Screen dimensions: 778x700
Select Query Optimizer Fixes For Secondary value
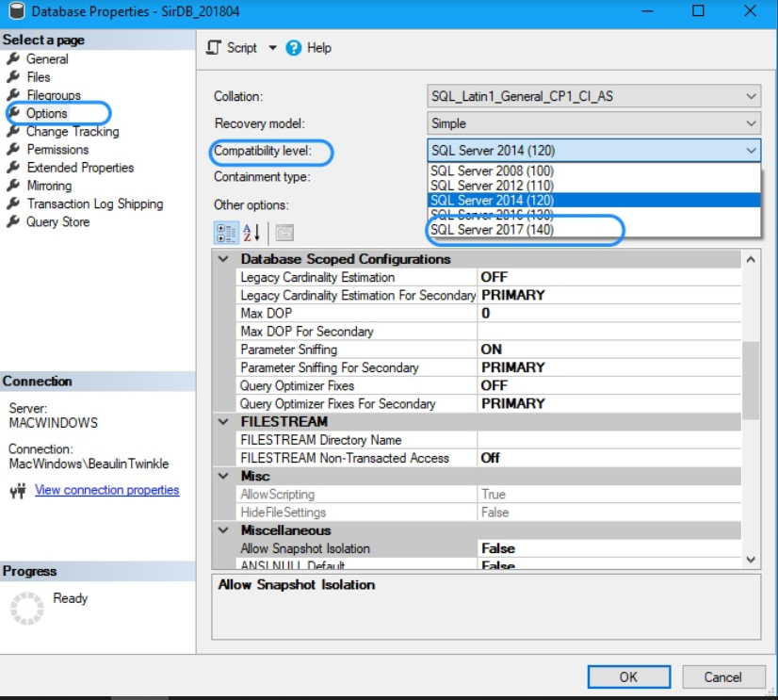point(609,404)
